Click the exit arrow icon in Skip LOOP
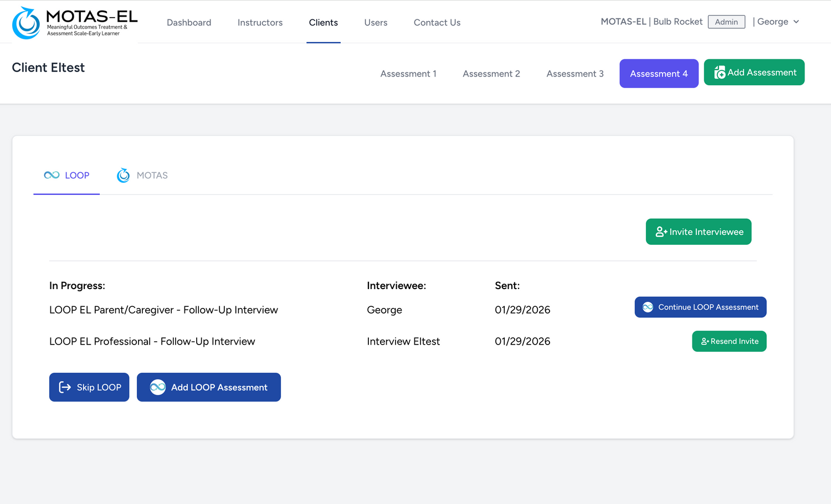The image size is (831, 504). point(65,387)
